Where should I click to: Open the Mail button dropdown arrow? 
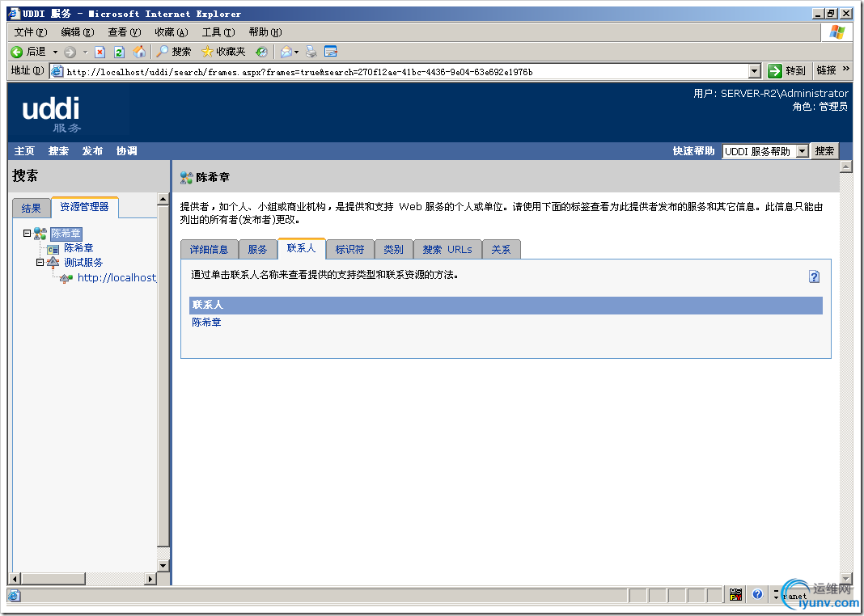tap(296, 52)
